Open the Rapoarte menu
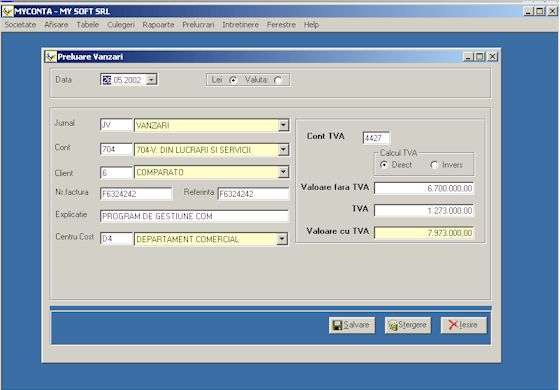The width and height of the screenshot is (560, 390). pos(158,25)
